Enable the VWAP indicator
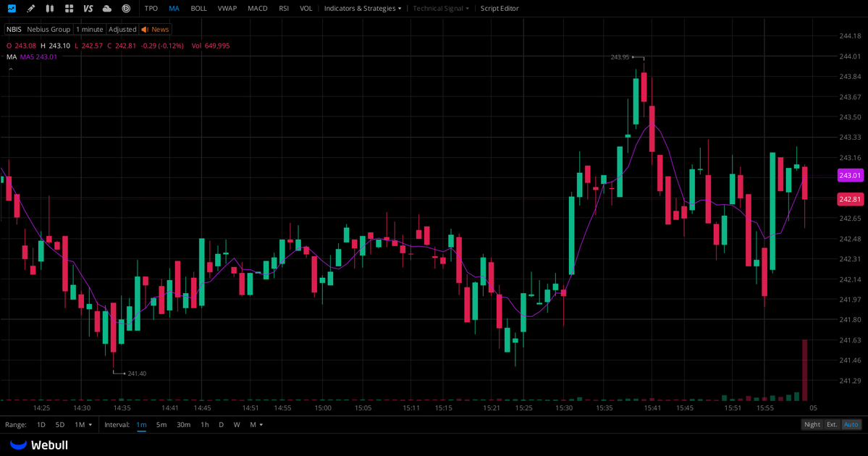The image size is (868, 456). (227, 8)
